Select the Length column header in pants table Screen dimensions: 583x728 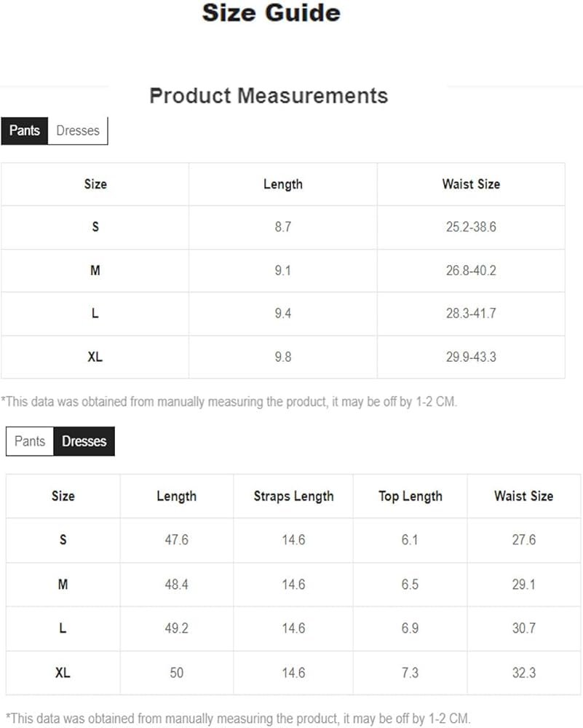(282, 184)
